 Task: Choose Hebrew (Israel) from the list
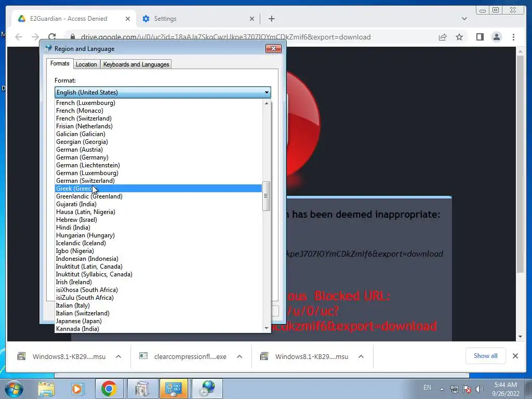point(158,220)
